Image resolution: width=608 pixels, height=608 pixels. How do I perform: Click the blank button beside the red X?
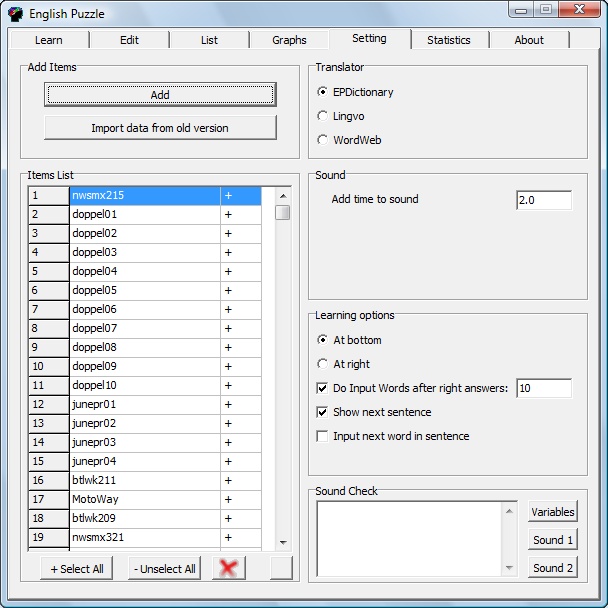(281, 568)
